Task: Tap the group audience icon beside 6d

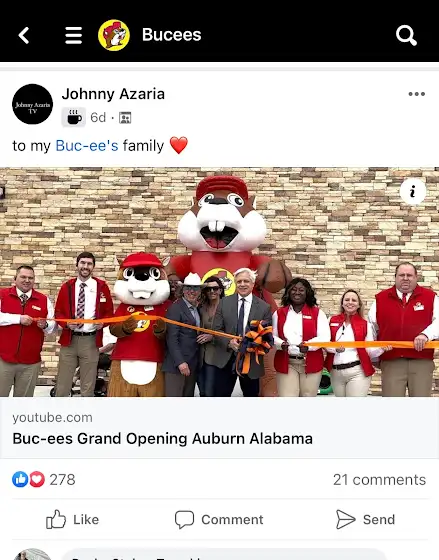Action: (x=125, y=118)
